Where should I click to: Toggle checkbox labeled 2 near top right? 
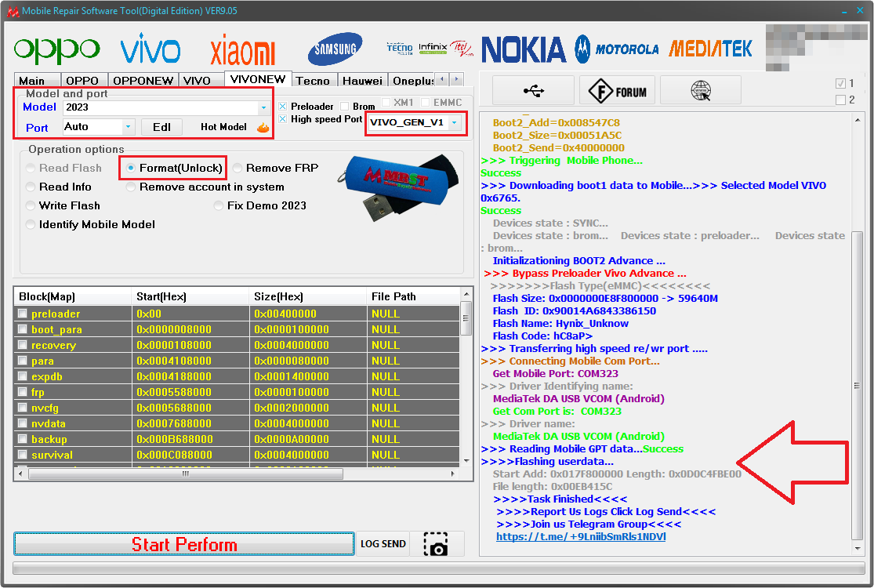[x=840, y=100]
